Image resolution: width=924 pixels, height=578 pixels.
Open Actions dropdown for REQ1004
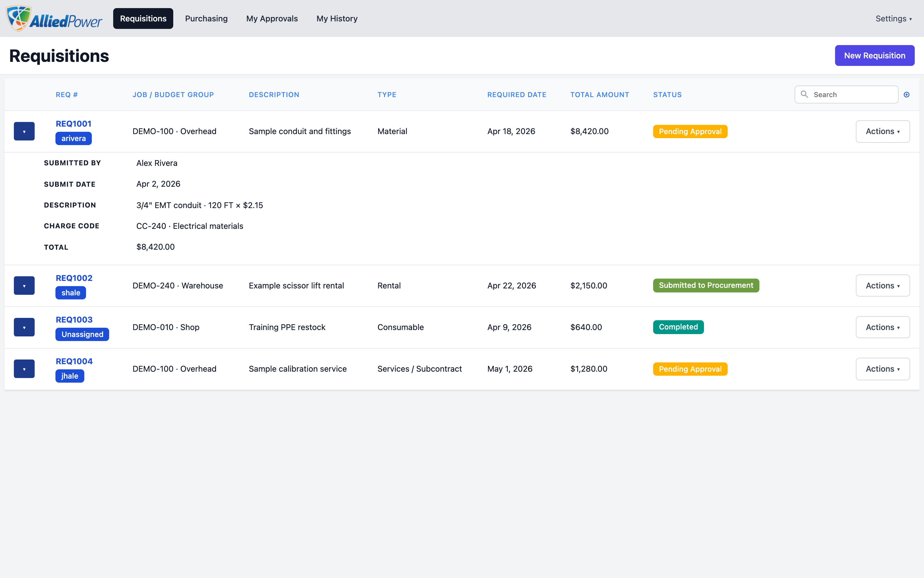pos(882,369)
